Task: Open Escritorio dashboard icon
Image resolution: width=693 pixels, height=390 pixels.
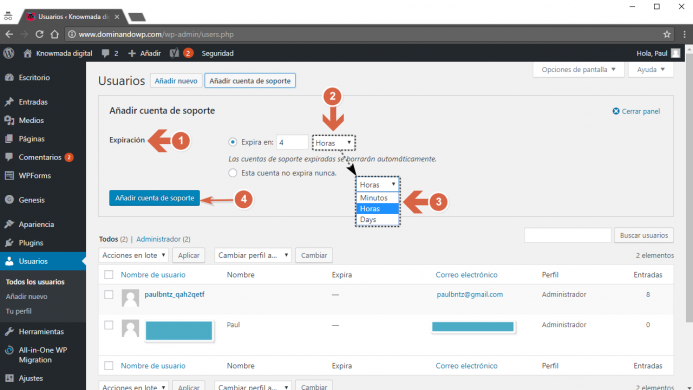Action: click(9, 77)
